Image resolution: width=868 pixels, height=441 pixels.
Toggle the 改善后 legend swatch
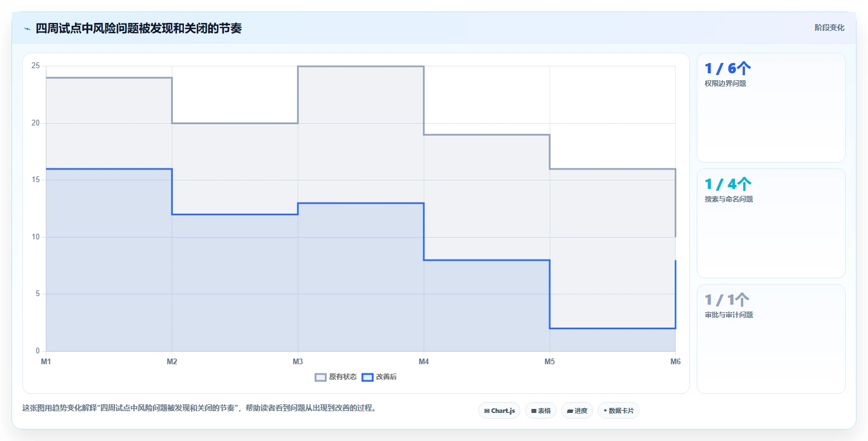pos(368,377)
